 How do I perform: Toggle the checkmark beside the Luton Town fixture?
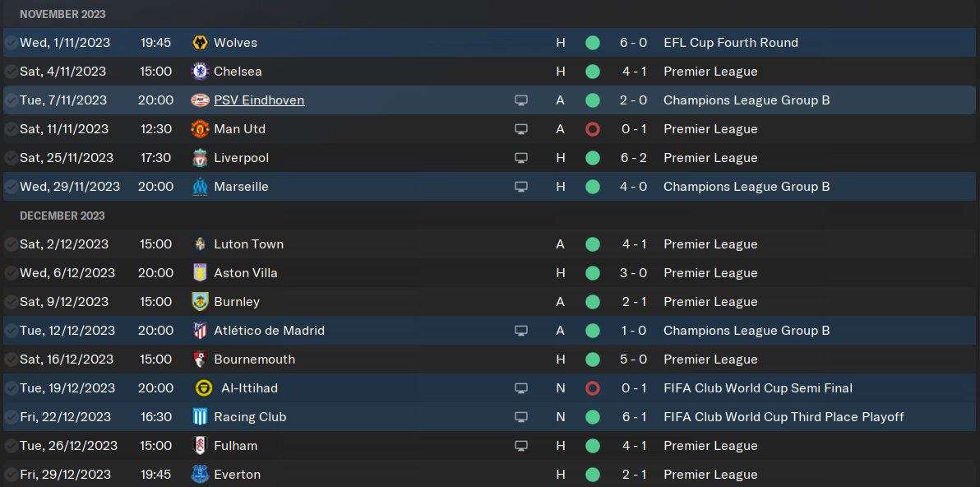(11, 244)
